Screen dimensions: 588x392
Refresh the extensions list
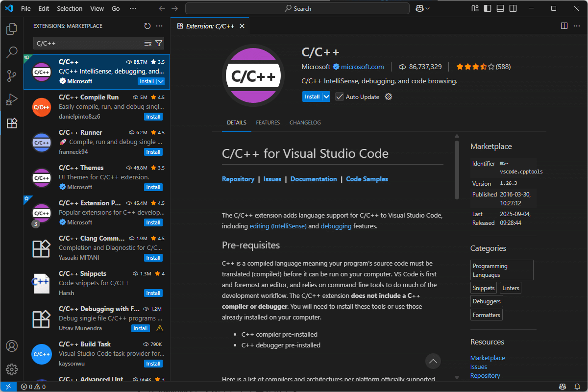[147, 26]
